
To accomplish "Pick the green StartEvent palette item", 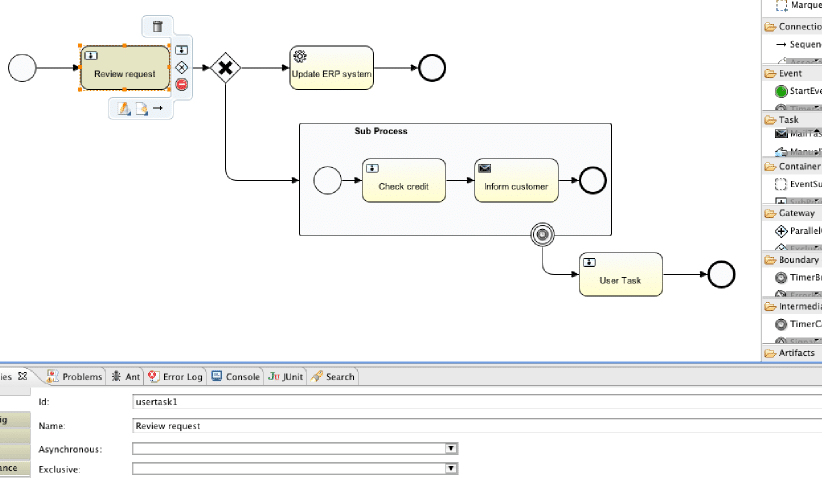I will [x=798, y=91].
